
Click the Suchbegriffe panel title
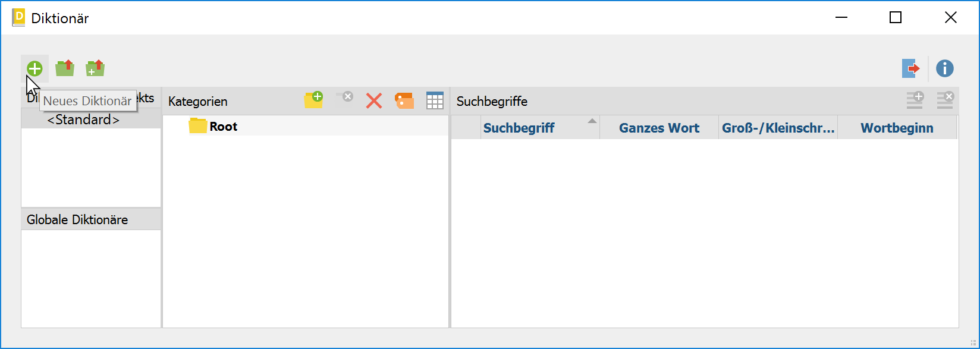pos(492,102)
